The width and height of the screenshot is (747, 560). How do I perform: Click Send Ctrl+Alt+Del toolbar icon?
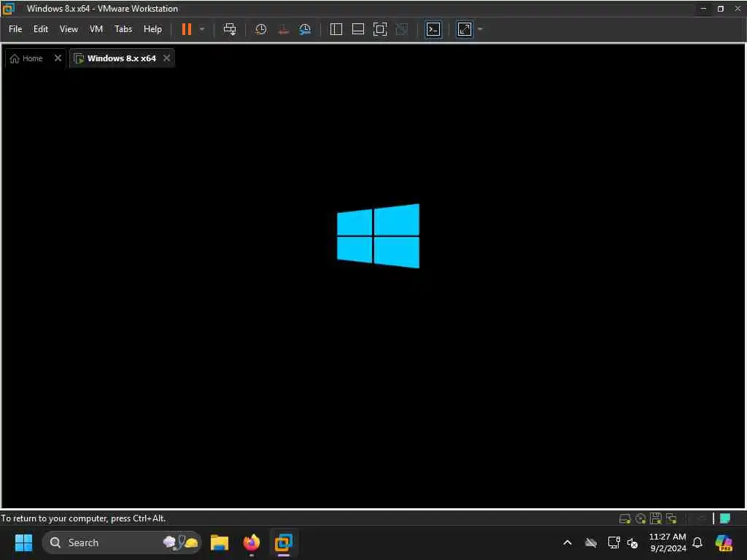pyautogui.click(x=230, y=29)
